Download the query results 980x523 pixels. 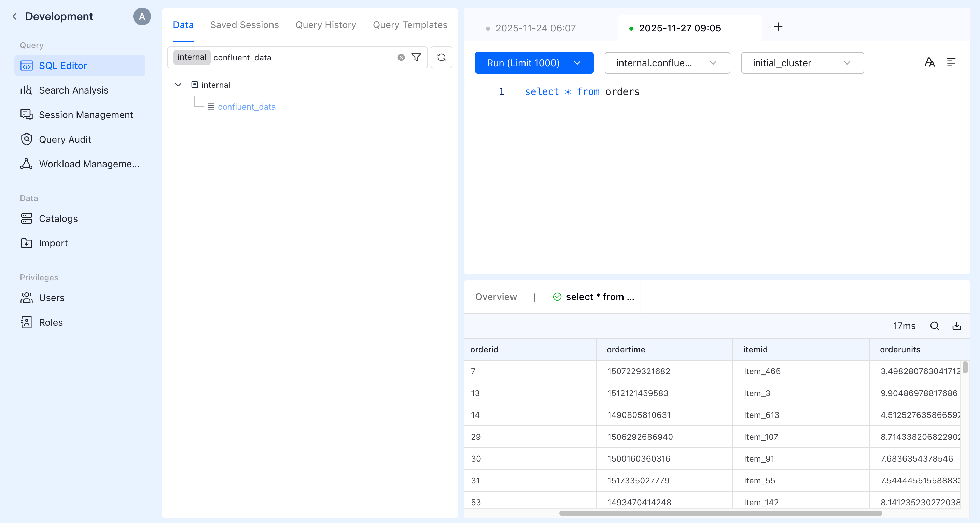pyautogui.click(x=956, y=326)
